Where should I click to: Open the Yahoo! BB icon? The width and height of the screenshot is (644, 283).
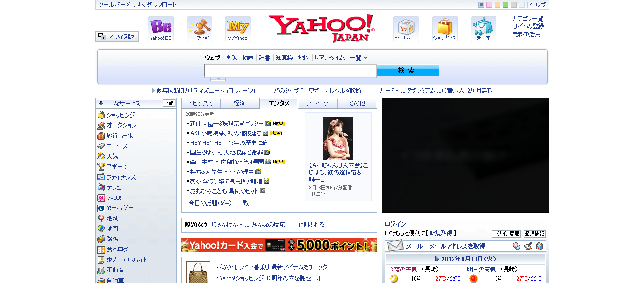[161, 29]
